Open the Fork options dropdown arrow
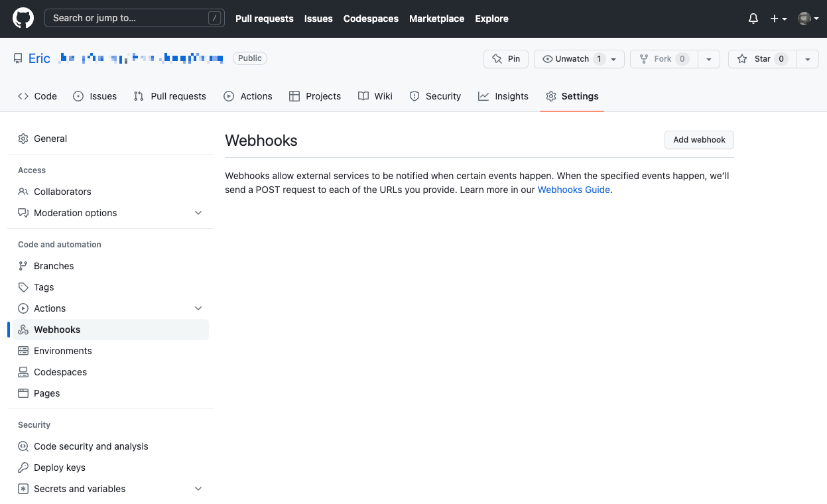Viewport: 827px width, 504px height. tap(709, 59)
